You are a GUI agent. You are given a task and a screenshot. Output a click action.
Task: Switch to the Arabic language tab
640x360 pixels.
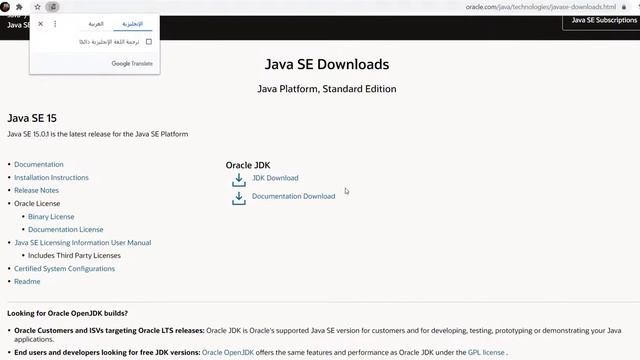coord(96,24)
